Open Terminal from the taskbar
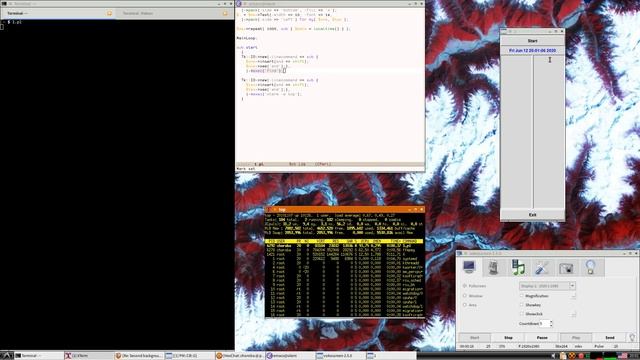 coord(38,356)
